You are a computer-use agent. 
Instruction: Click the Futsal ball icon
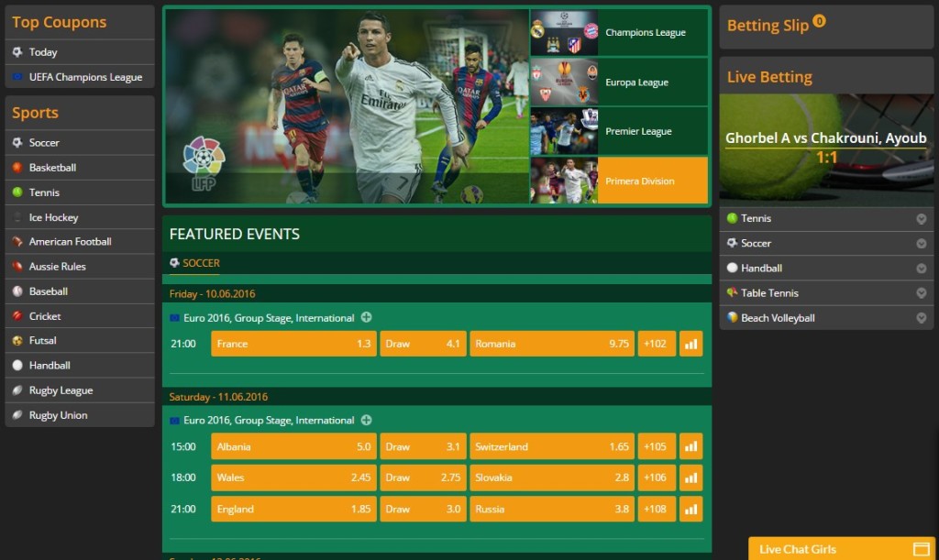17,340
